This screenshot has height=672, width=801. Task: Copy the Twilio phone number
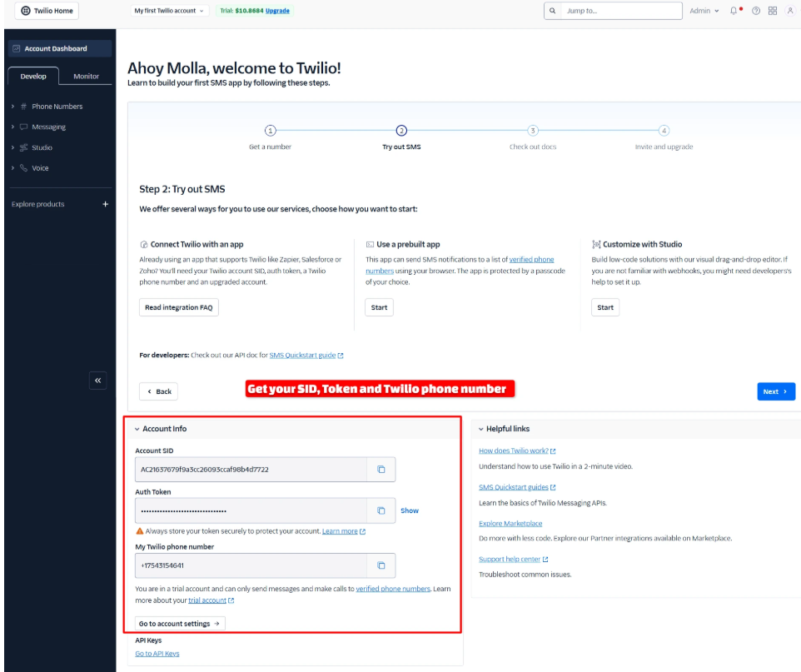tap(381, 565)
